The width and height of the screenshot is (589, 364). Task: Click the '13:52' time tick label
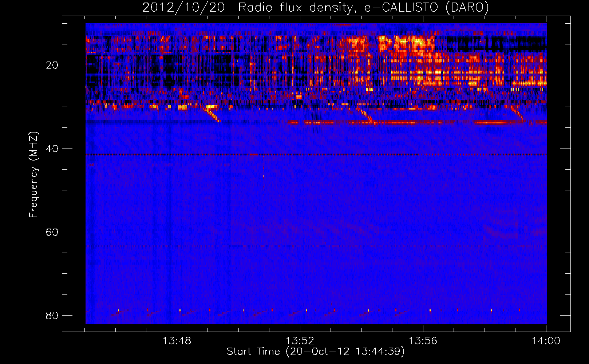pos(300,341)
